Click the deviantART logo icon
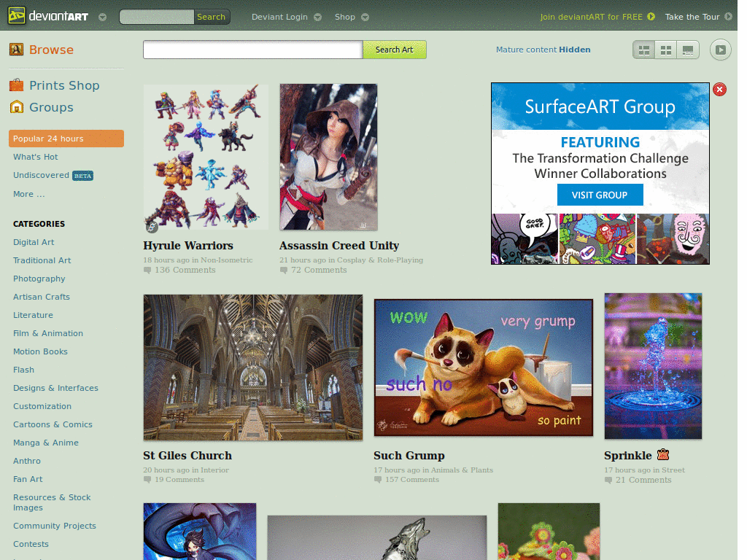747x560 pixels. (17, 16)
